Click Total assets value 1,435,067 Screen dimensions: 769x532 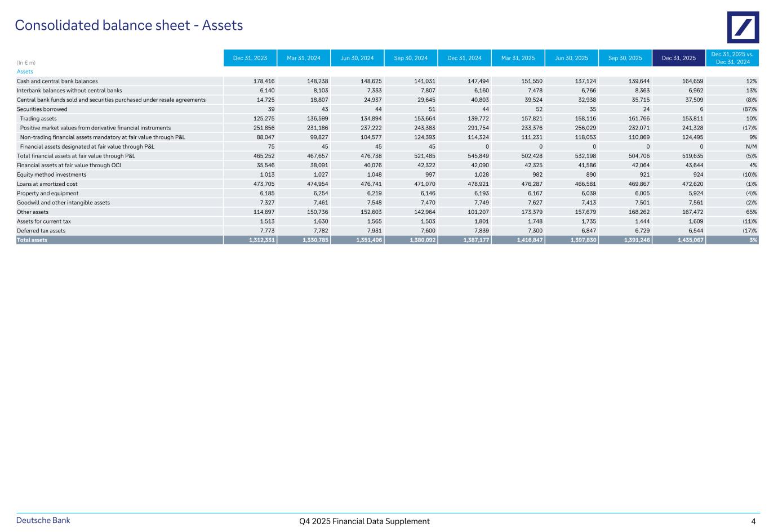coord(690,240)
